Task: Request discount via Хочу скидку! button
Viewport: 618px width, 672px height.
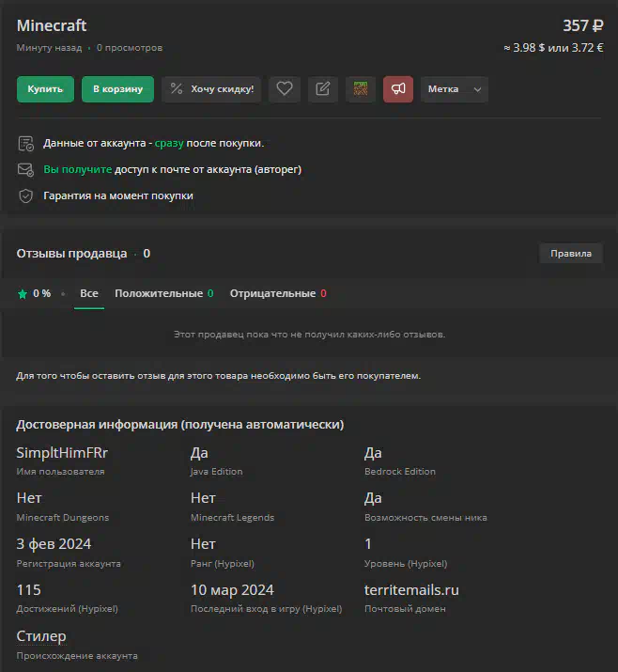Action: pyautogui.click(x=211, y=89)
